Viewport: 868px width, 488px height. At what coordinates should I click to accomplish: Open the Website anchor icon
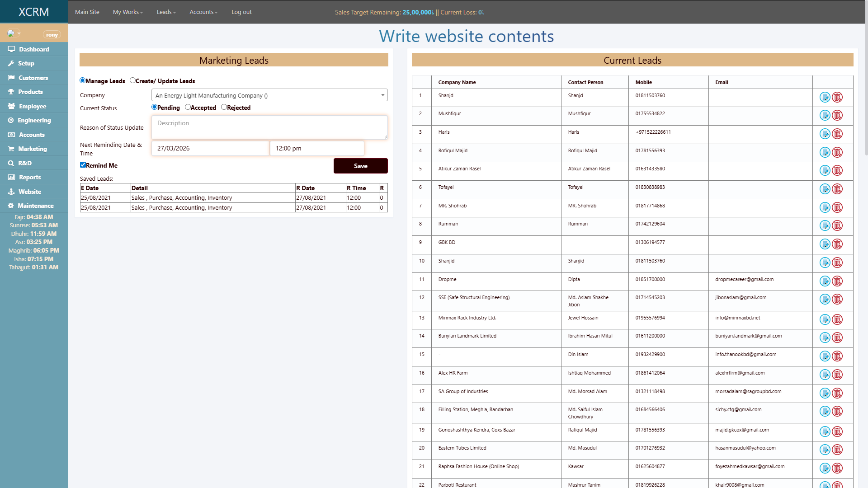tap(11, 191)
